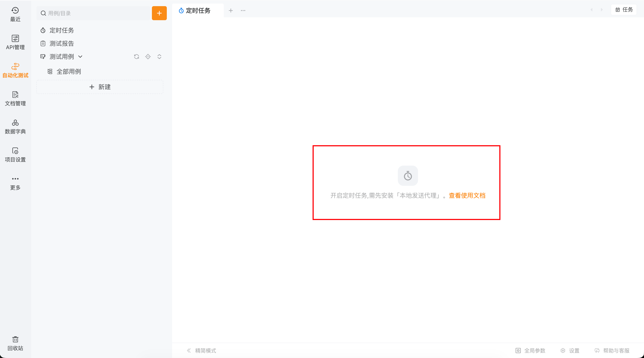Click the timer icon in empty state

408,176
